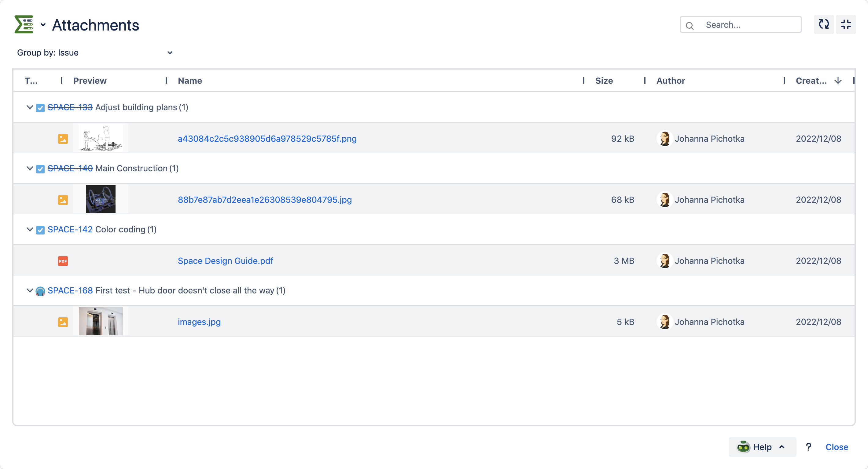Click the Author column header
868x469 pixels.
tap(671, 81)
